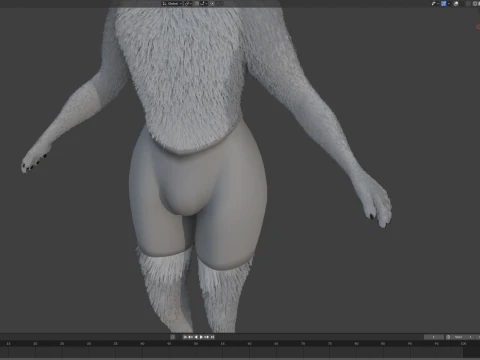The height and width of the screenshot is (360, 480).
Task: Play the animation in reverse
Action: point(196,337)
